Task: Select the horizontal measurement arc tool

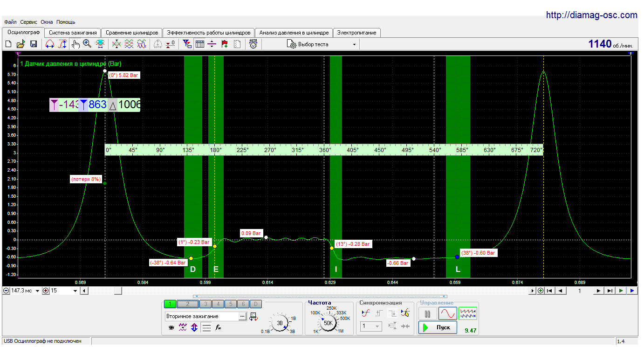Action: coord(50,44)
